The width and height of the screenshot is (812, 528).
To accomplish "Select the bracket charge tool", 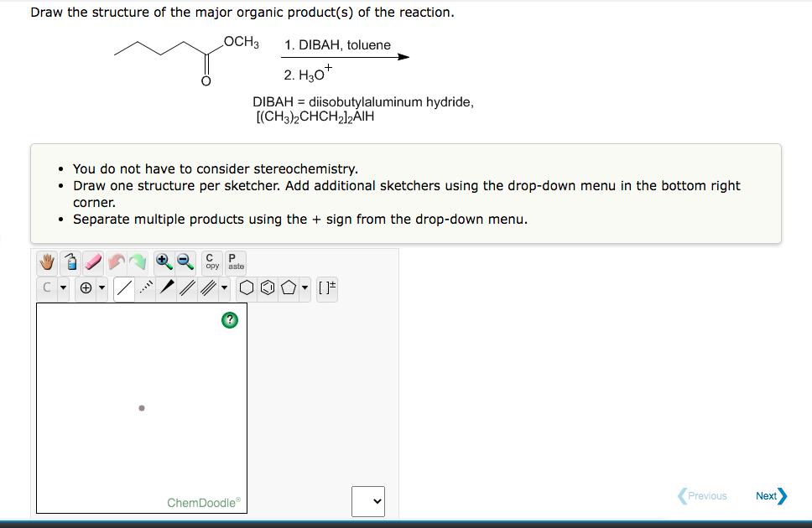I will click(x=327, y=287).
